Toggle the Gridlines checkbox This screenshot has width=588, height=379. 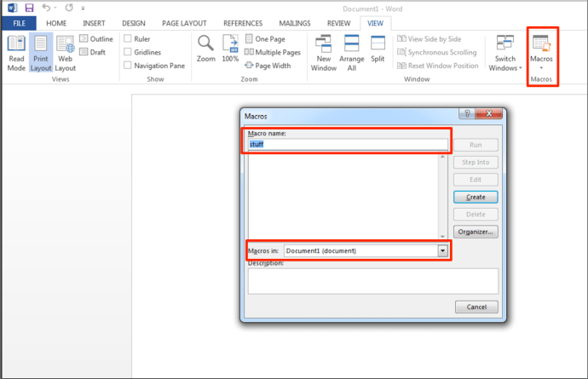(128, 52)
